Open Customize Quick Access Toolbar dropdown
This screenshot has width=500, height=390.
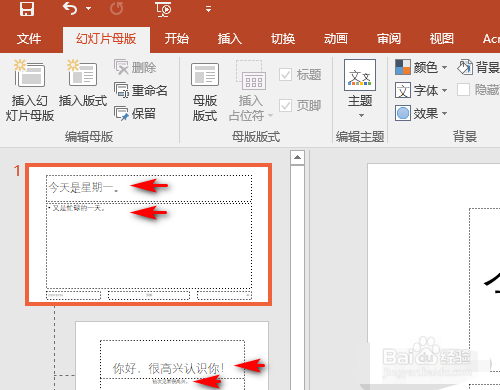tap(208, 9)
